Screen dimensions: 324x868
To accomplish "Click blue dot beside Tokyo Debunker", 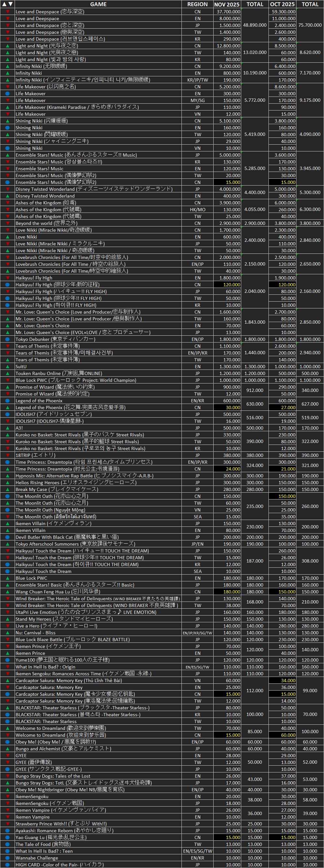I will [7, 339].
